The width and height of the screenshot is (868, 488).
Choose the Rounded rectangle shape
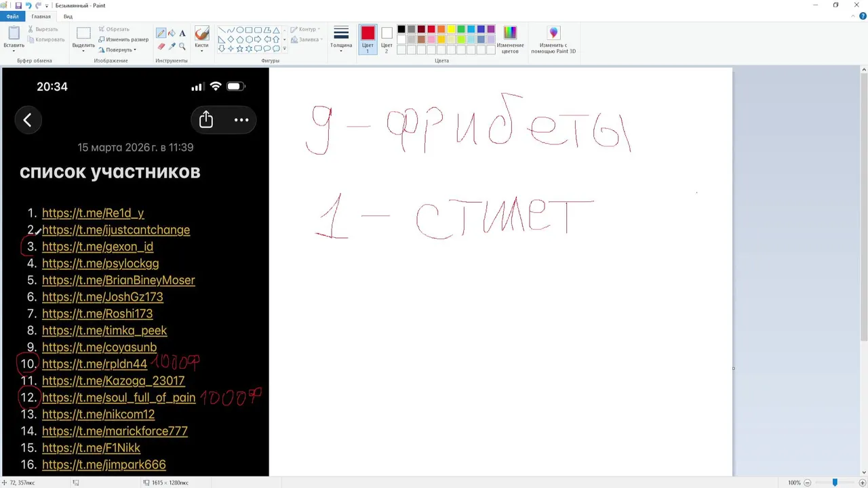[x=258, y=30]
